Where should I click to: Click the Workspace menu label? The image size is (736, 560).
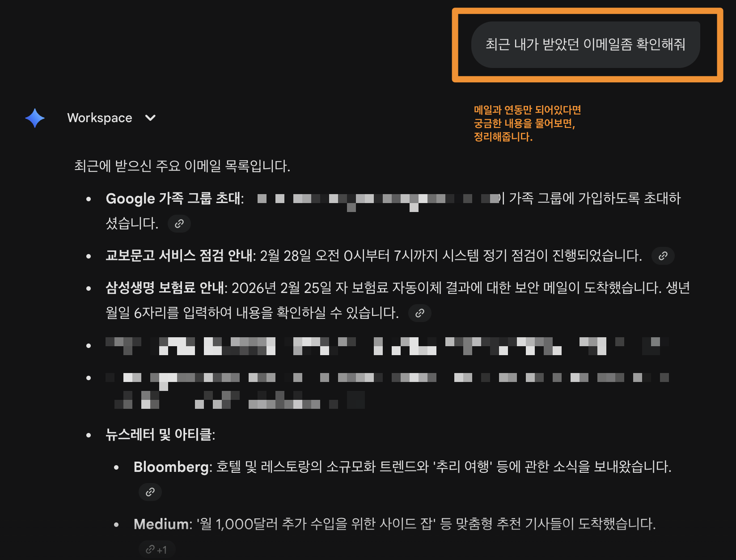click(99, 118)
